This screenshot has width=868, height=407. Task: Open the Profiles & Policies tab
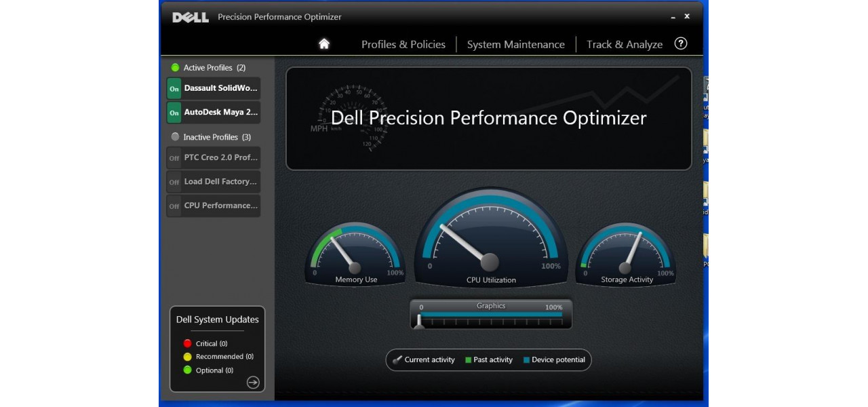(x=403, y=44)
